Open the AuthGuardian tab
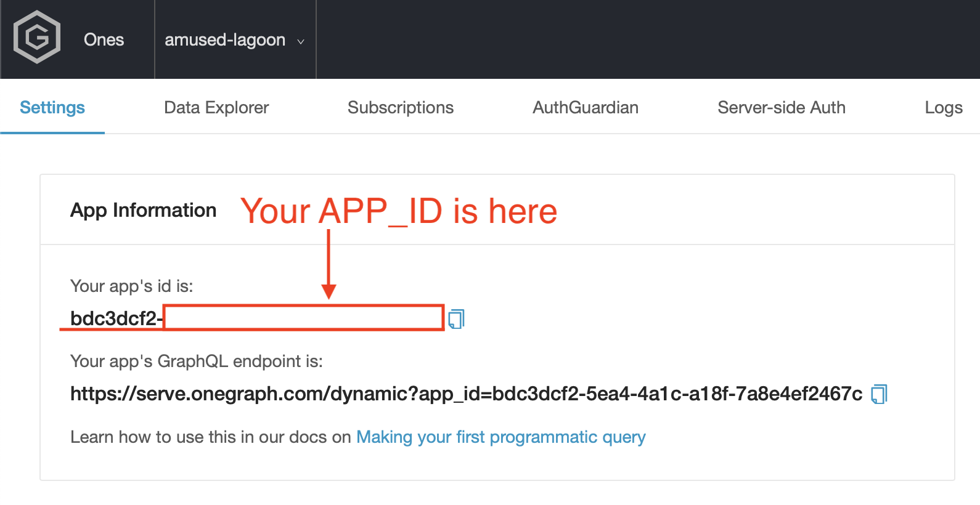This screenshot has height=505, width=980. tap(586, 107)
